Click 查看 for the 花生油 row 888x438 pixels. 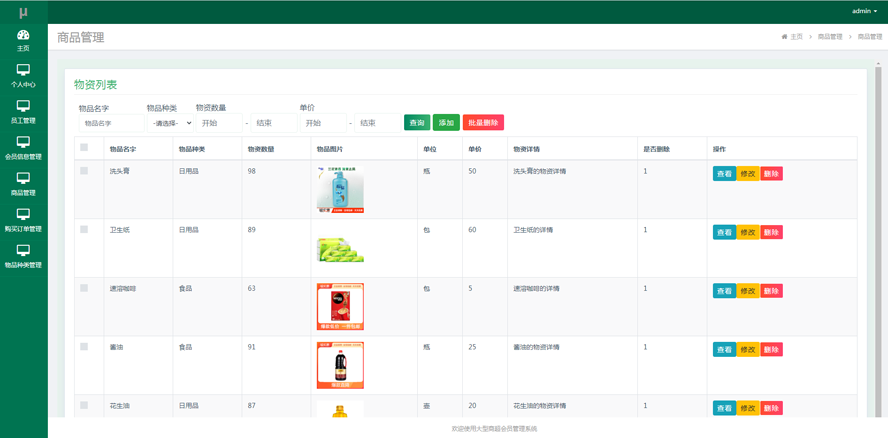(x=724, y=408)
